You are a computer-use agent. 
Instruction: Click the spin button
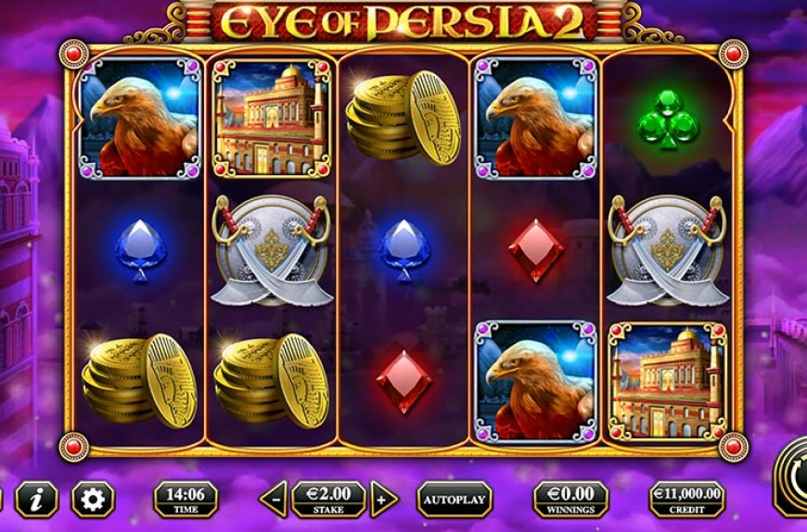pyautogui.click(x=791, y=475)
